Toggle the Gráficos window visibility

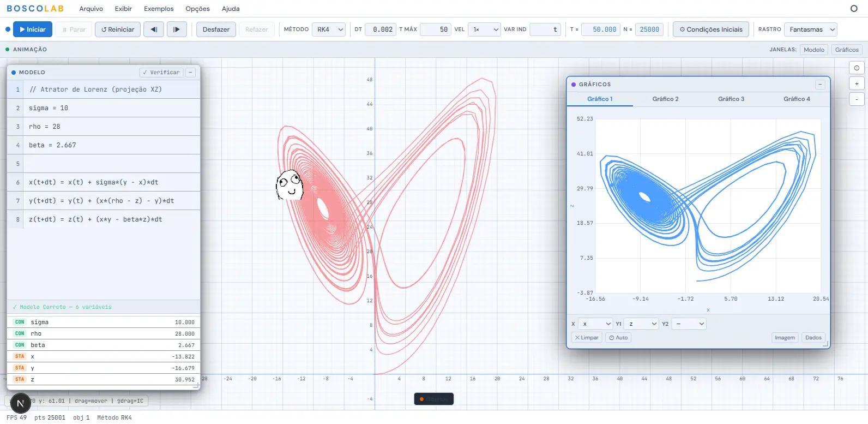846,50
